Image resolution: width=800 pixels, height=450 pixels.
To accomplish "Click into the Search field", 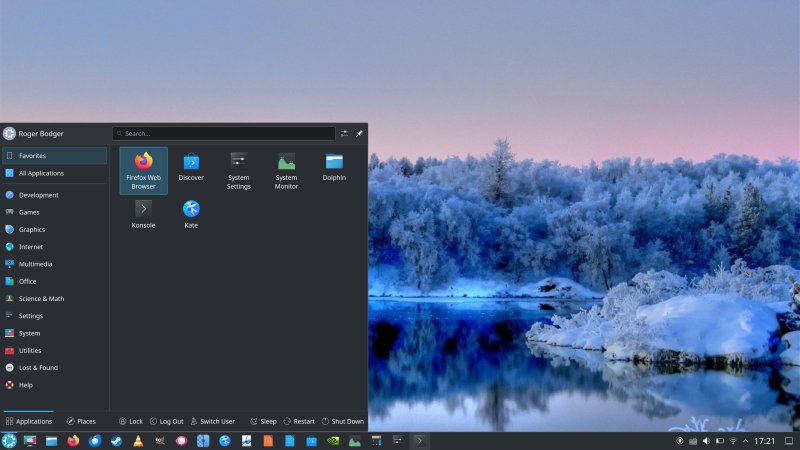I will point(224,133).
